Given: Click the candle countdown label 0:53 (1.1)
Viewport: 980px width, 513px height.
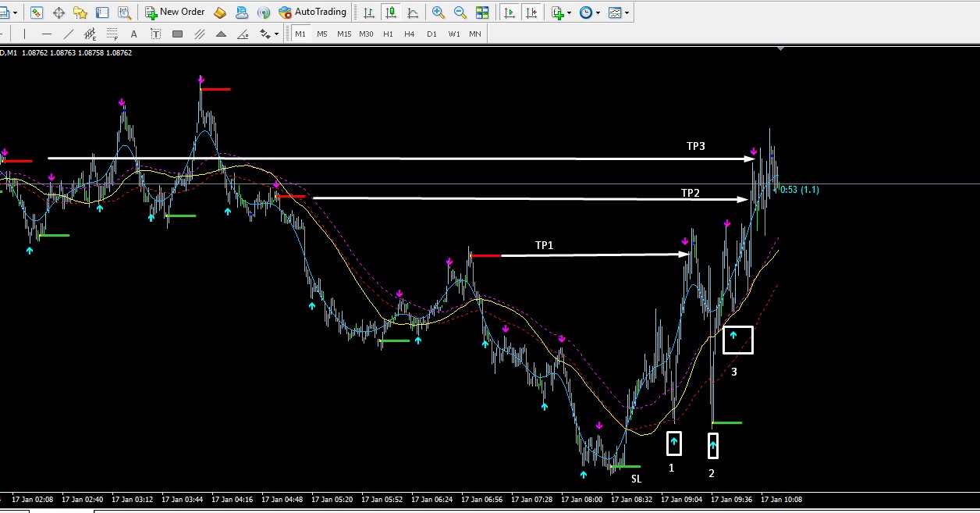Looking at the screenshot, I should point(799,190).
